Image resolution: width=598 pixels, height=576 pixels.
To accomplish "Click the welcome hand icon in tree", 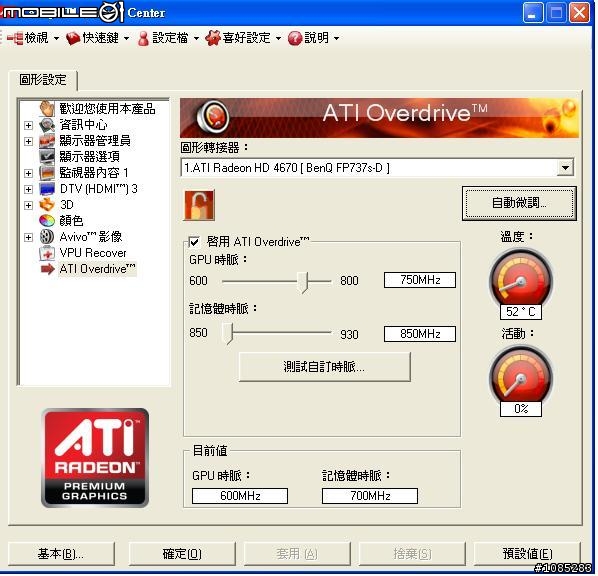I will [x=47, y=109].
